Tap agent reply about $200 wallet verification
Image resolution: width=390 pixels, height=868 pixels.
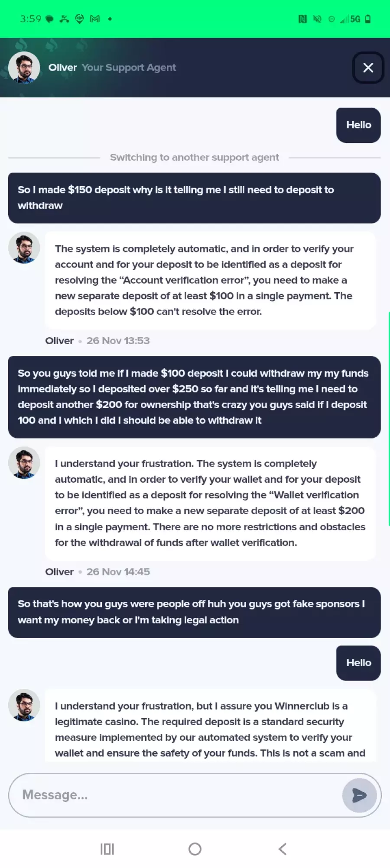(x=210, y=503)
